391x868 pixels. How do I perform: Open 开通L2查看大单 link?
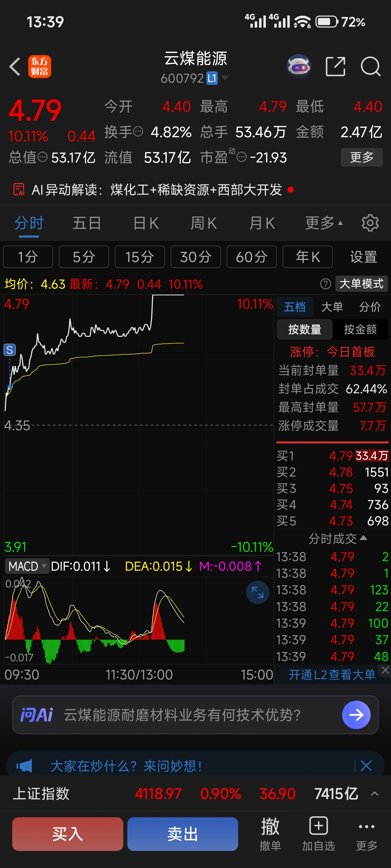pyautogui.click(x=332, y=675)
